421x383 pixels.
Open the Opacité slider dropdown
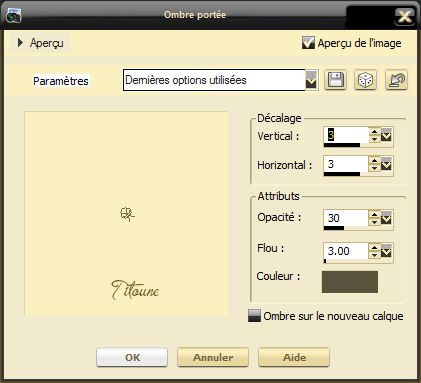[386, 218]
